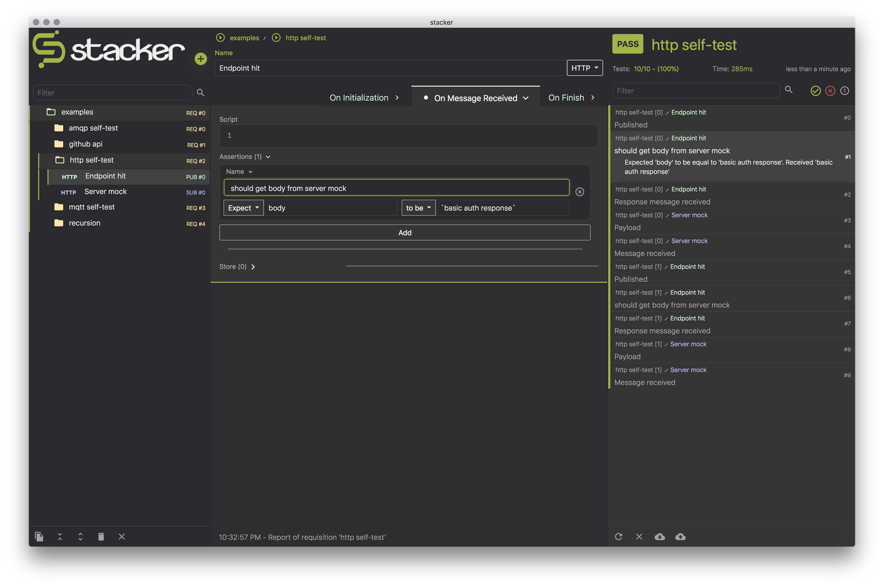
Task: Open result #4 Message received
Action: (x=732, y=247)
